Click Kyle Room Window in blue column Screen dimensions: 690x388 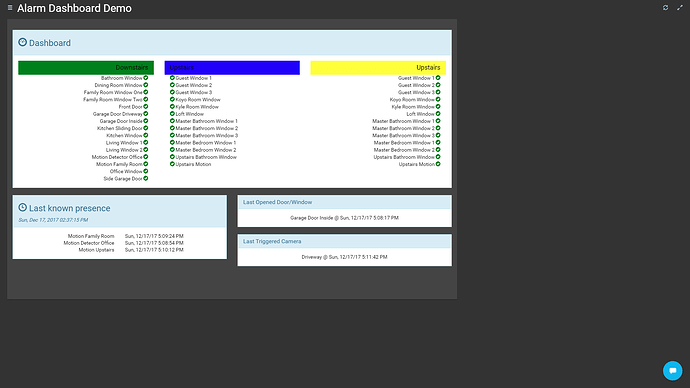(x=197, y=106)
